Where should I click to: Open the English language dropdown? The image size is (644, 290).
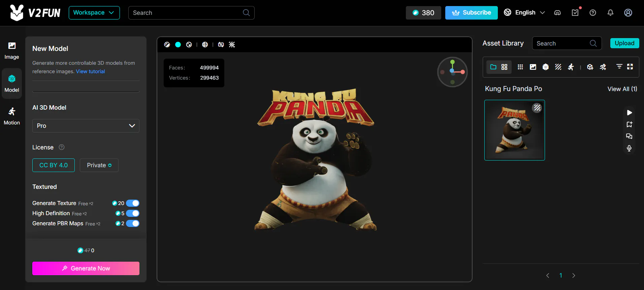point(524,13)
